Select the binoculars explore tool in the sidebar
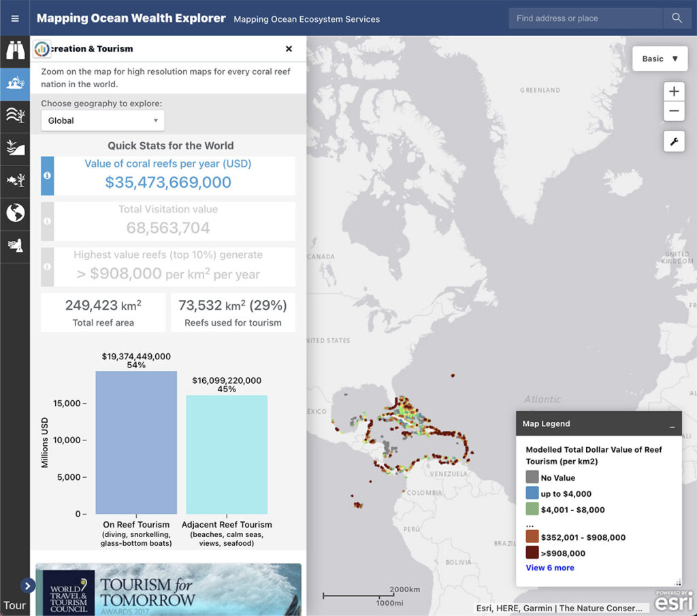Image resolution: width=697 pixels, height=616 pixels. (x=15, y=49)
